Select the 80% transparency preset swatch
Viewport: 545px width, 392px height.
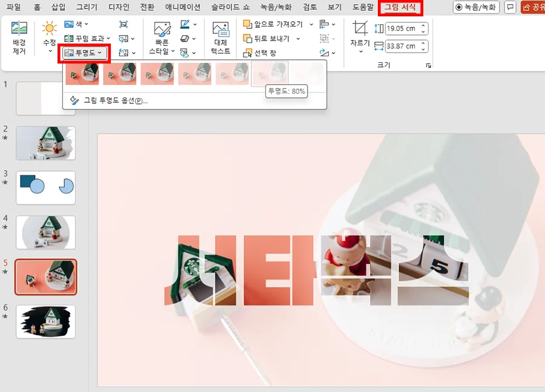[x=269, y=74]
